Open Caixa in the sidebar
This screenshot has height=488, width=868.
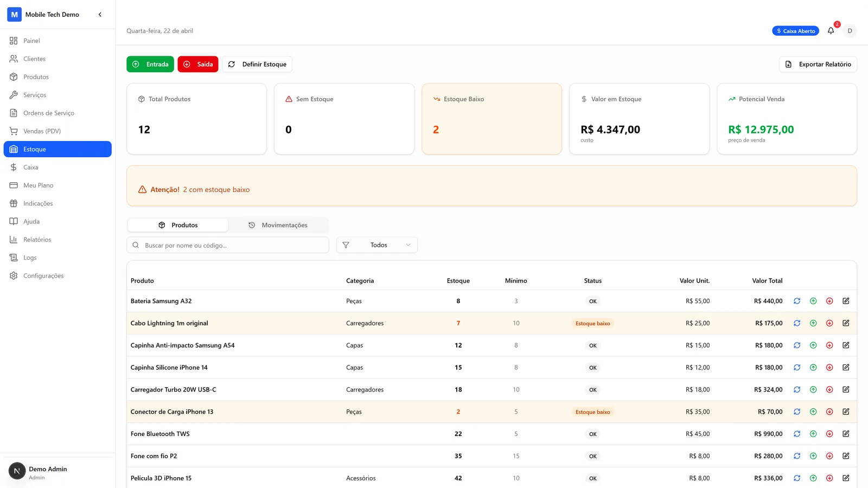58,168
